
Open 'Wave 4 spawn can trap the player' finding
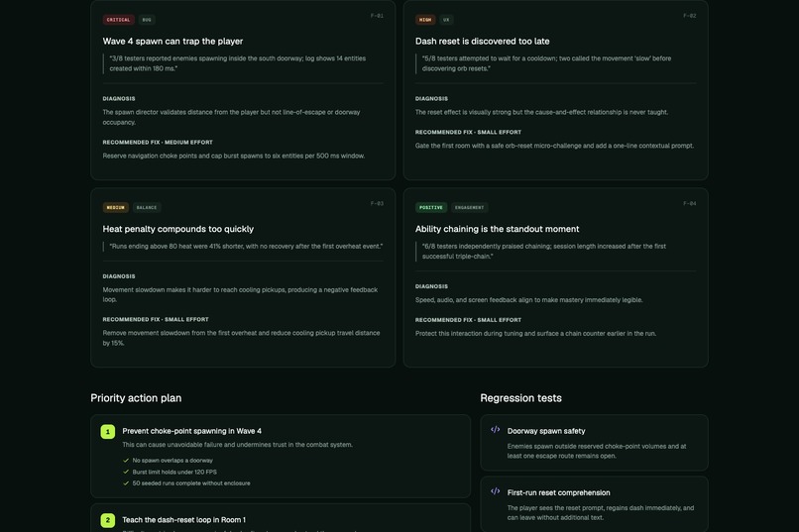tap(172, 42)
